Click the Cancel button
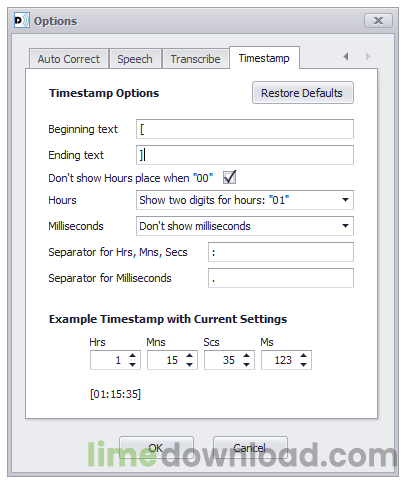The width and height of the screenshot is (405, 486). pos(250,448)
